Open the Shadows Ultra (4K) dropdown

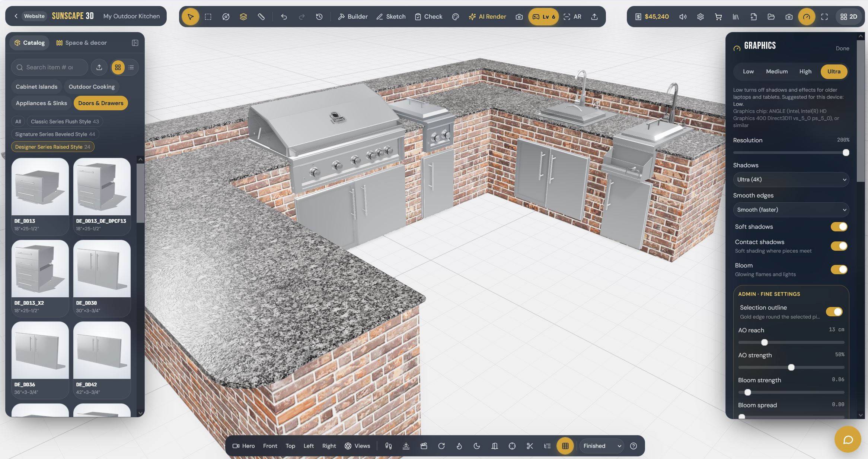click(791, 180)
